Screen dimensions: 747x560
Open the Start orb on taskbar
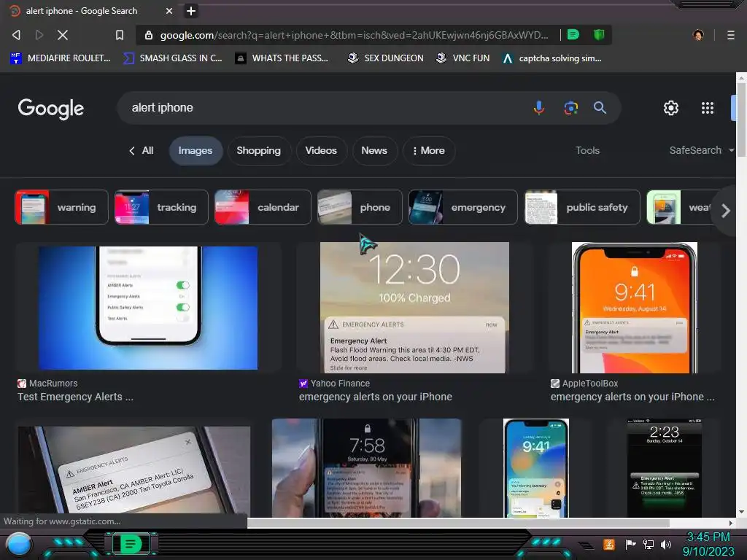point(18,544)
